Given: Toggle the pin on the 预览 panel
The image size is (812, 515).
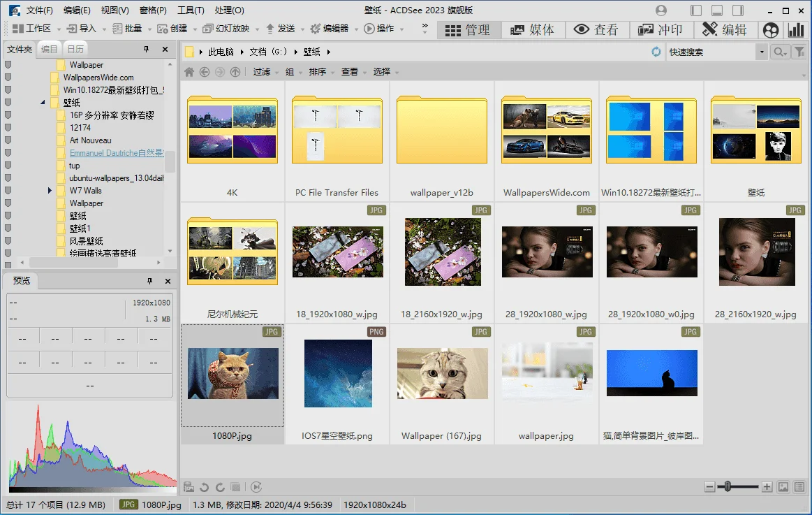Looking at the screenshot, I should (148, 281).
